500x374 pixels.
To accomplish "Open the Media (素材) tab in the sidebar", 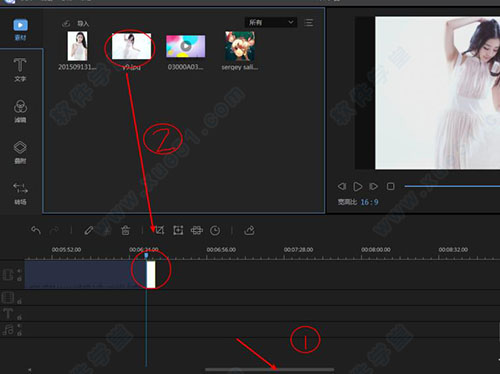I will (20, 29).
